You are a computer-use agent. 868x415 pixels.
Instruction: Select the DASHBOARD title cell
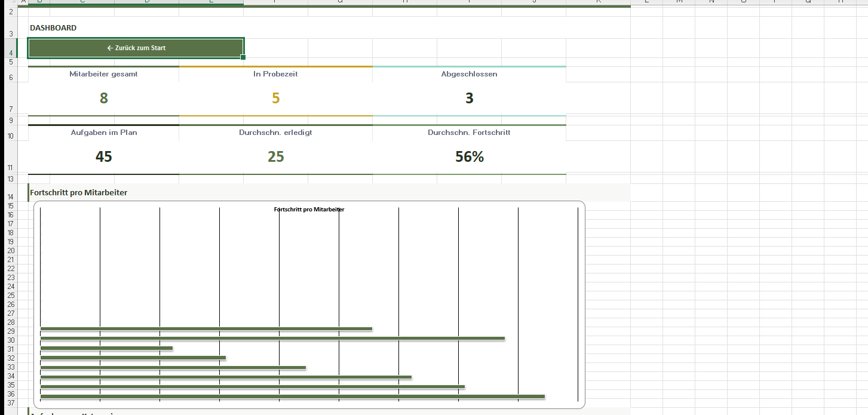click(x=53, y=28)
